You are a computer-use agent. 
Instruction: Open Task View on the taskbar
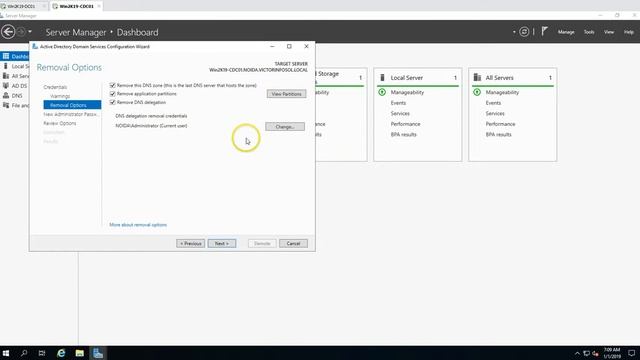(x=42, y=353)
